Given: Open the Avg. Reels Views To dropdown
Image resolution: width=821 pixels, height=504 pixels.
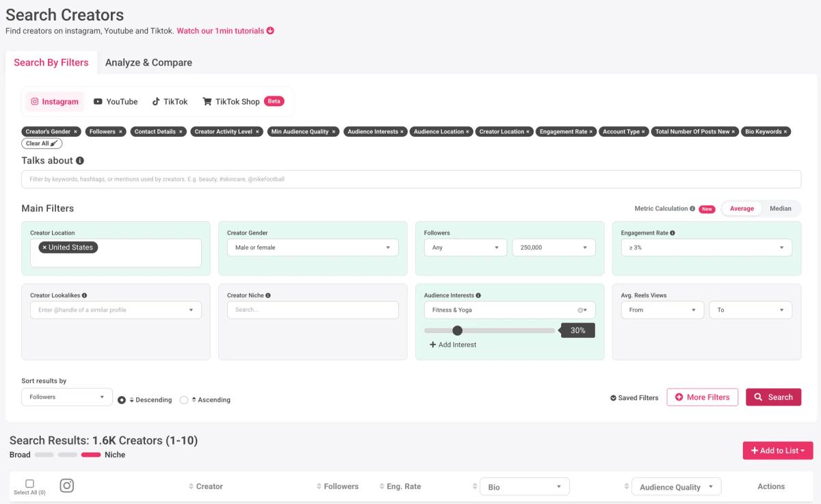Looking at the screenshot, I should [751, 310].
